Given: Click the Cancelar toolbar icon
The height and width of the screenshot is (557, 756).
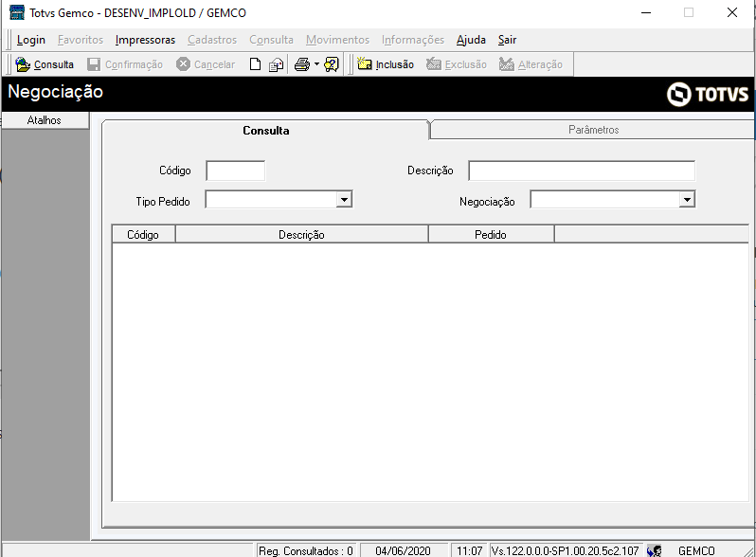Looking at the screenshot, I should tap(183, 64).
